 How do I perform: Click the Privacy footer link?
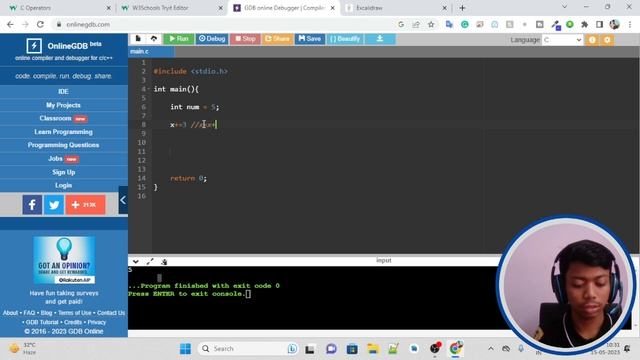pos(97,322)
